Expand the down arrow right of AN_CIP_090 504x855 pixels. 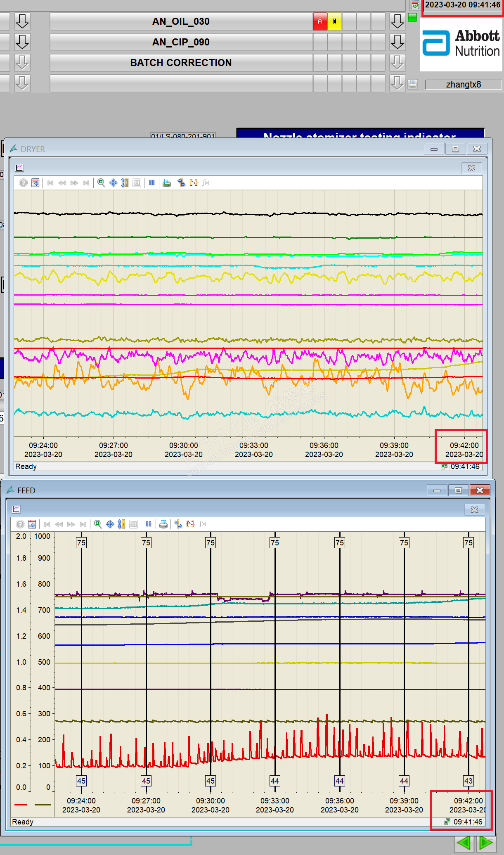point(397,42)
